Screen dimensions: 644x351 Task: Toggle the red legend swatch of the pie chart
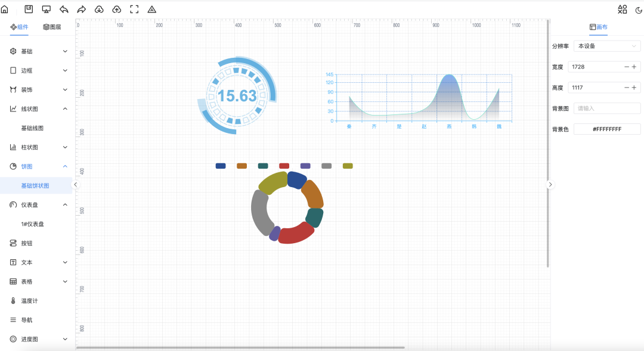[x=284, y=166]
